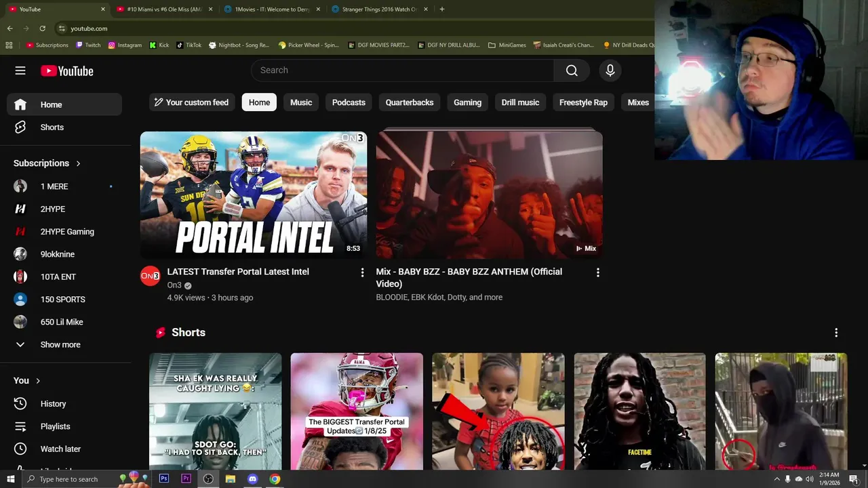
Task: Open the SHA EK caught lying short
Action: 216,411
